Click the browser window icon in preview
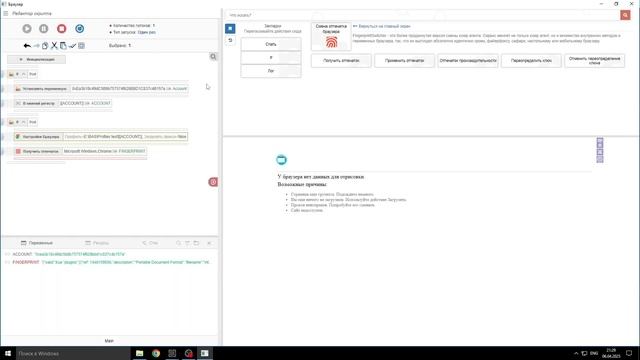The image size is (640, 360). [281, 160]
